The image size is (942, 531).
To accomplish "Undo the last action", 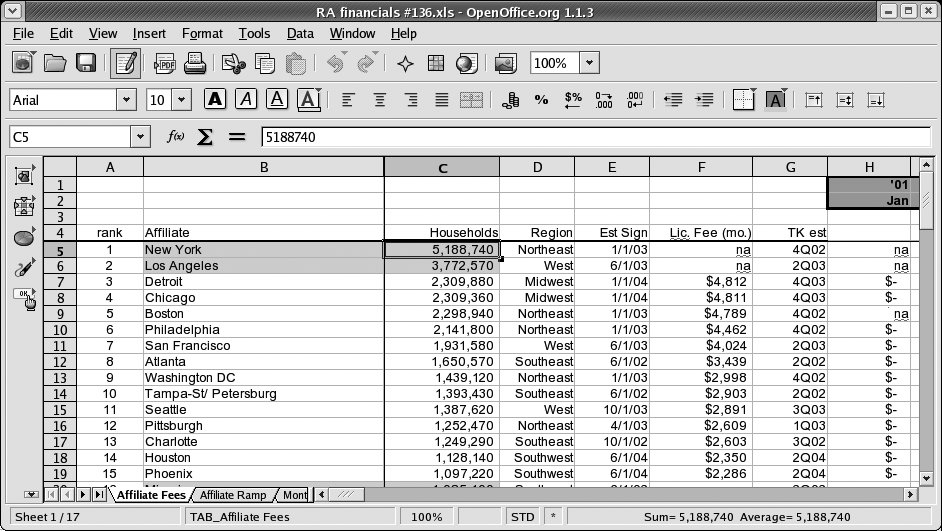I will pos(335,63).
